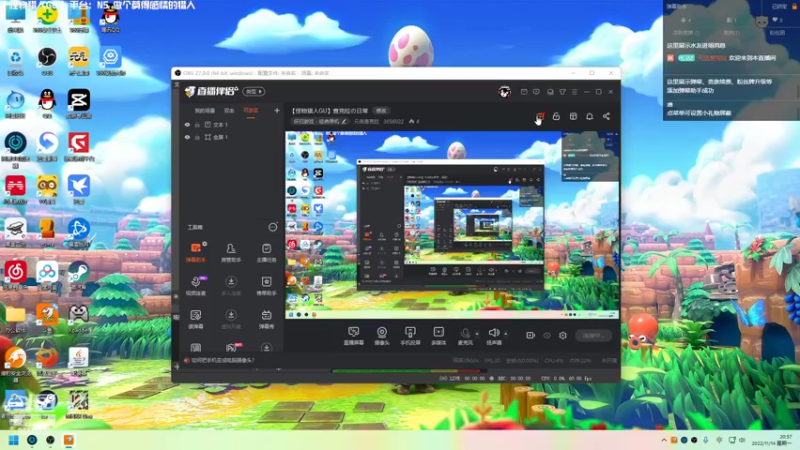The height and width of the screenshot is (450, 800).
Task: Open the 读弹幕 read-danmaku tool
Action: 196,319
